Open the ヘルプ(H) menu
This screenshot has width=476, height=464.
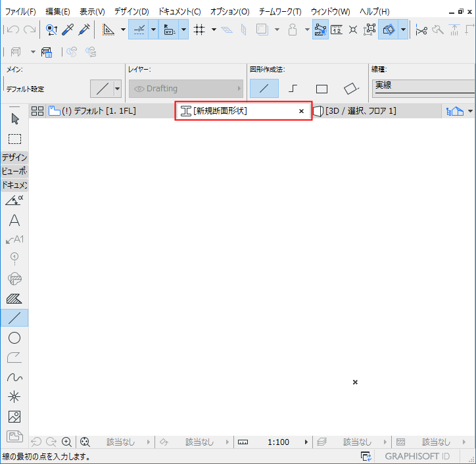375,12
